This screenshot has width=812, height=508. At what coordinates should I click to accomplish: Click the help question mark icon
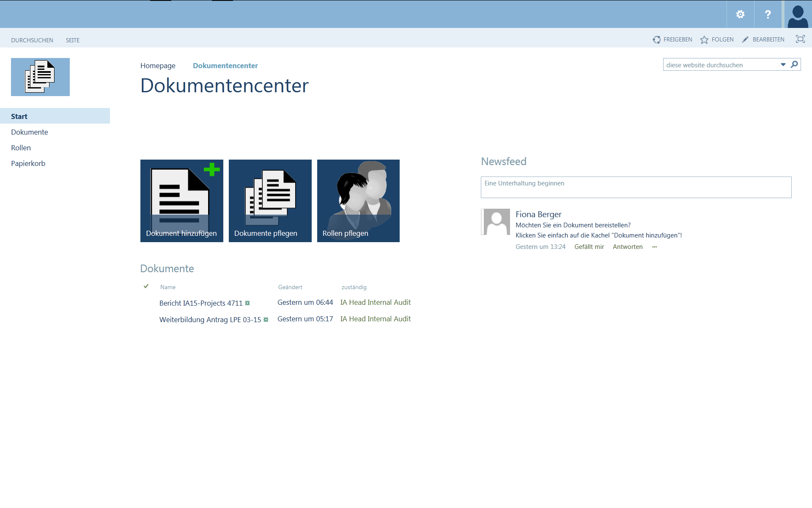click(x=768, y=14)
